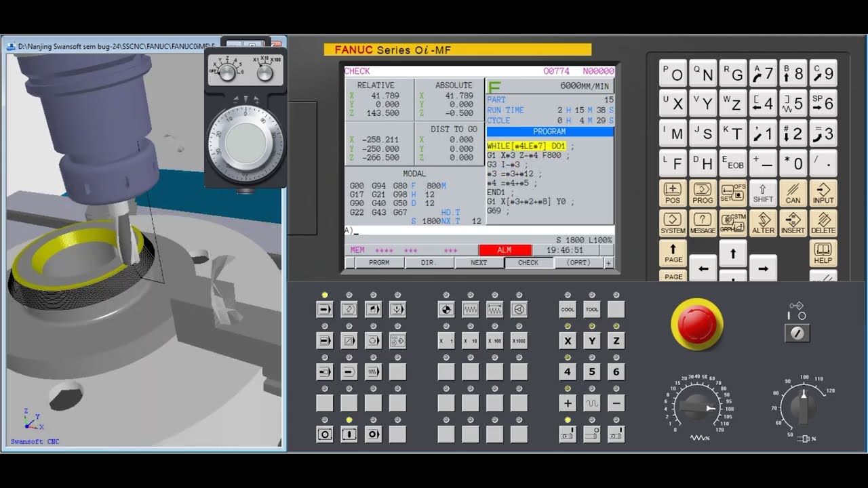Hit the SHIFT key on the keypad

[x=763, y=193]
